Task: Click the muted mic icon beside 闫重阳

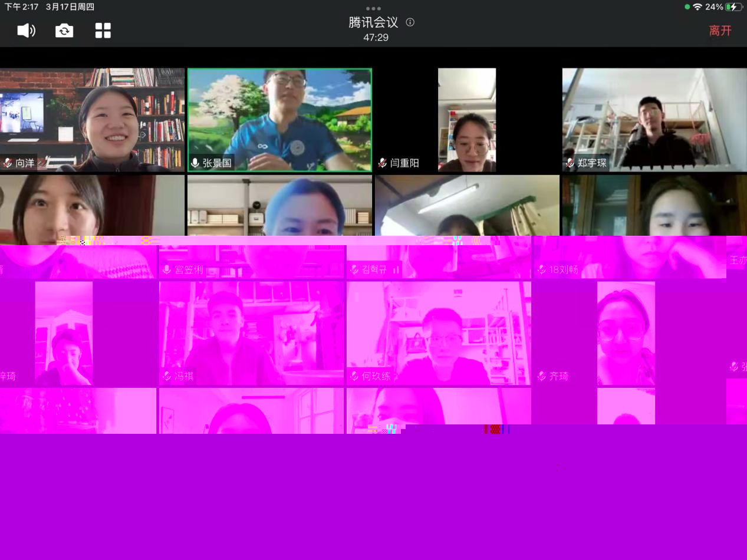Action: click(x=383, y=163)
